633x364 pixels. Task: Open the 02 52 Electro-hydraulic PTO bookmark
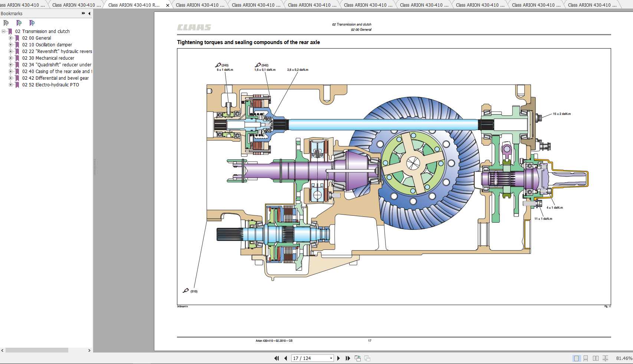point(50,85)
